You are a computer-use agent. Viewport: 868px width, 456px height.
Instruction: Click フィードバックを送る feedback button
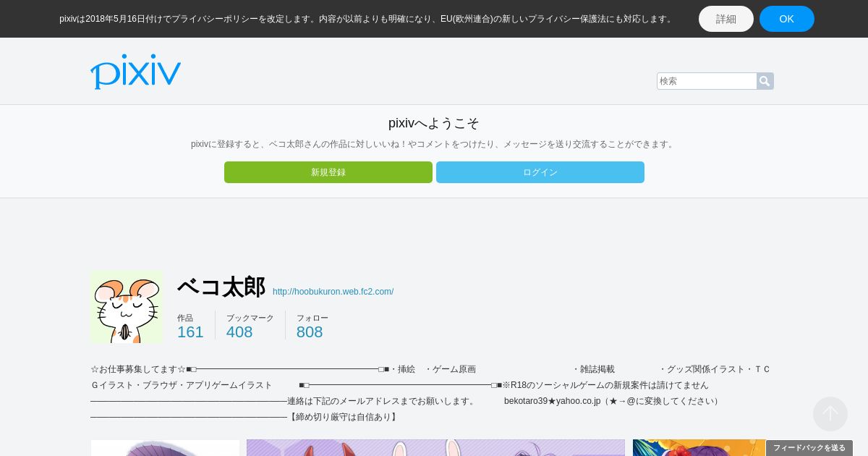click(x=809, y=448)
